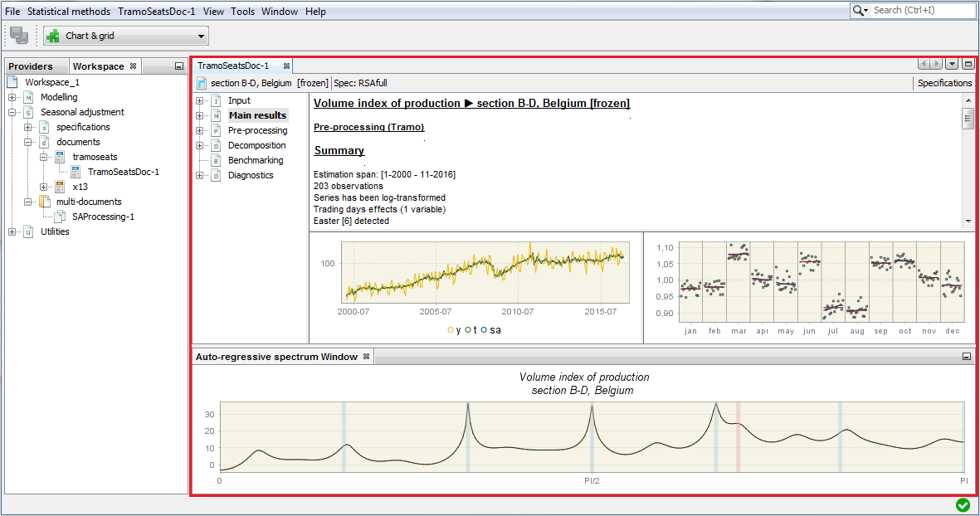Expand the Utilities tree node
The image size is (980, 516).
pos(12,231)
